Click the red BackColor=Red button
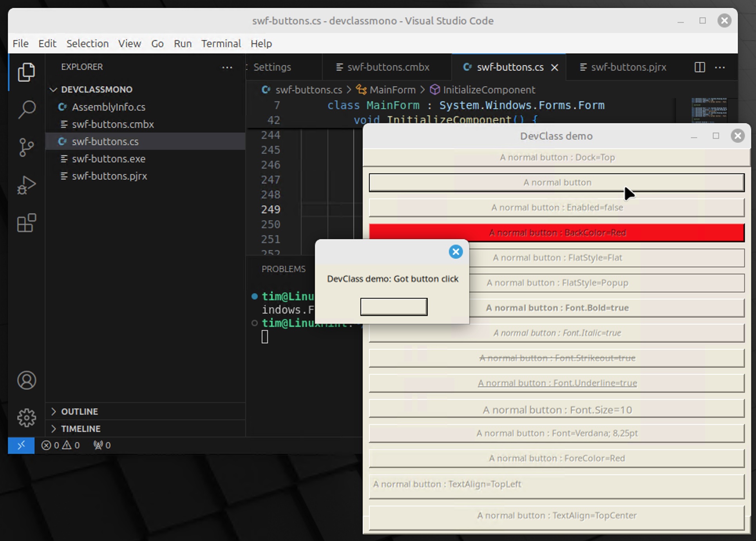The image size is (756, 541). [x=557, y=232]
